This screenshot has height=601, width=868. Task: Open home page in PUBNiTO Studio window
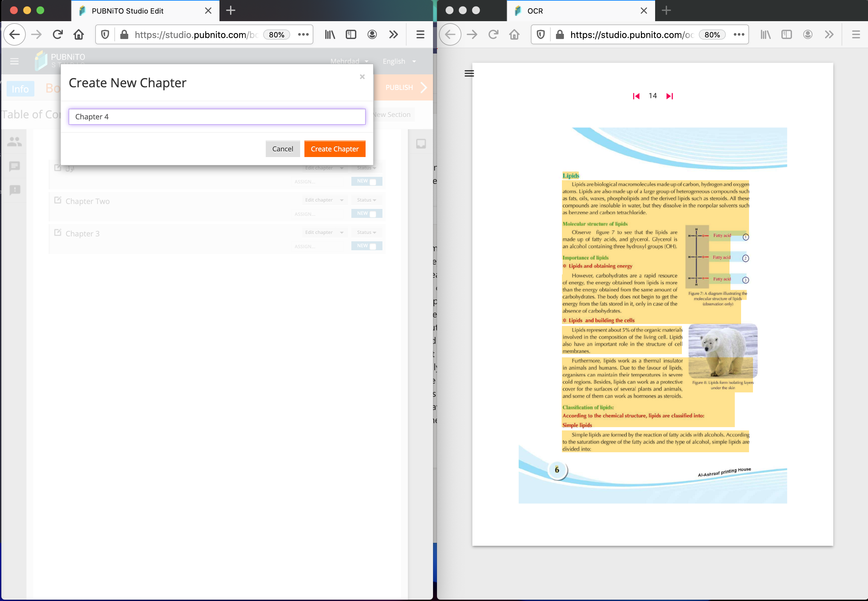[79, 35]
